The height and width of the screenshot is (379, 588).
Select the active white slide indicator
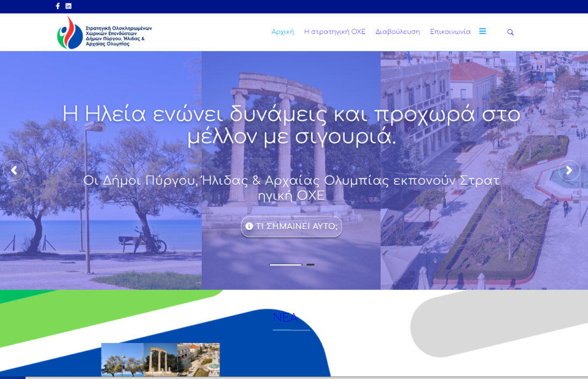coord(285,265)
